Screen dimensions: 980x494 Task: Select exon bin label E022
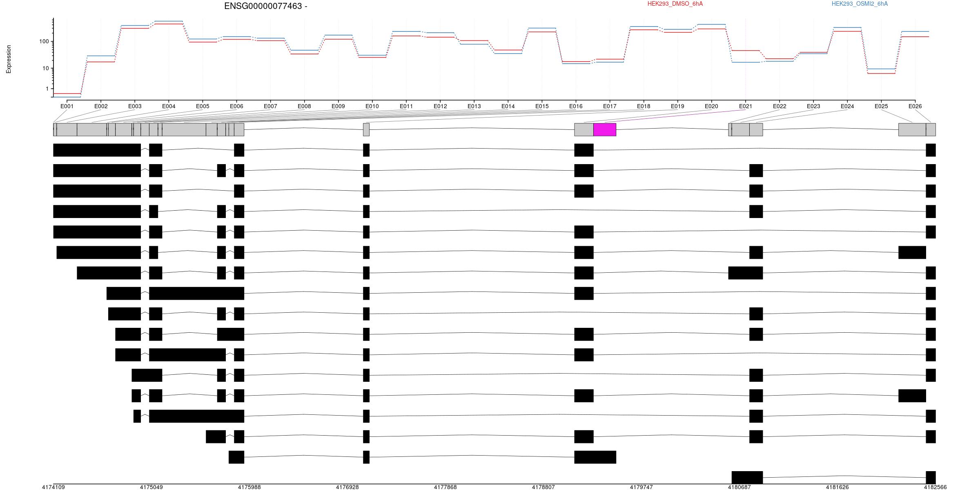(780, 106)
